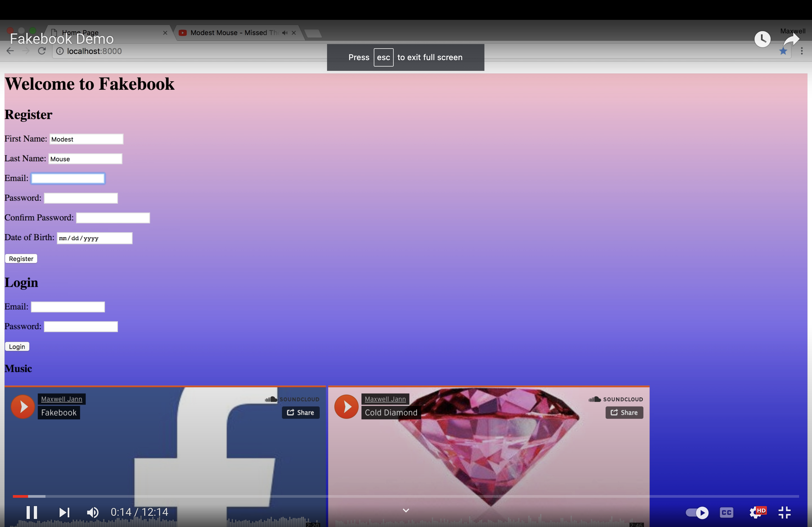Screen dimensions: 812x527
Task: Focus the Last Name field
Action: [85, 159]
